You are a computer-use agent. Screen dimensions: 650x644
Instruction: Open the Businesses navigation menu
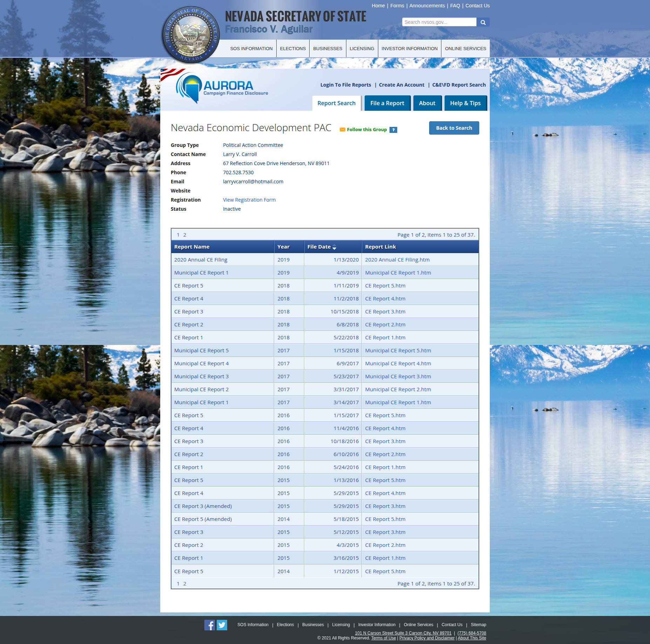(327, 49)
